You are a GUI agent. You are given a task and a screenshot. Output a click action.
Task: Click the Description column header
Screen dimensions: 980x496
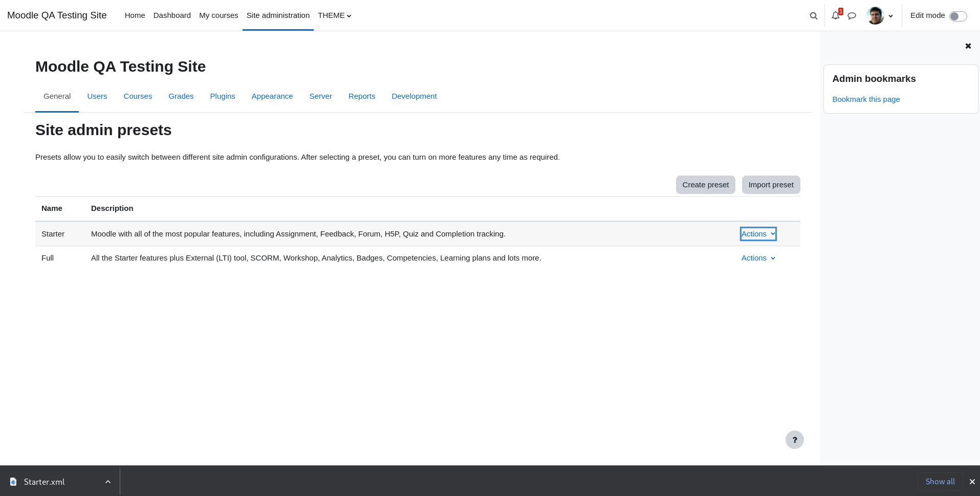pyautogui.click(x=112, y=208)
